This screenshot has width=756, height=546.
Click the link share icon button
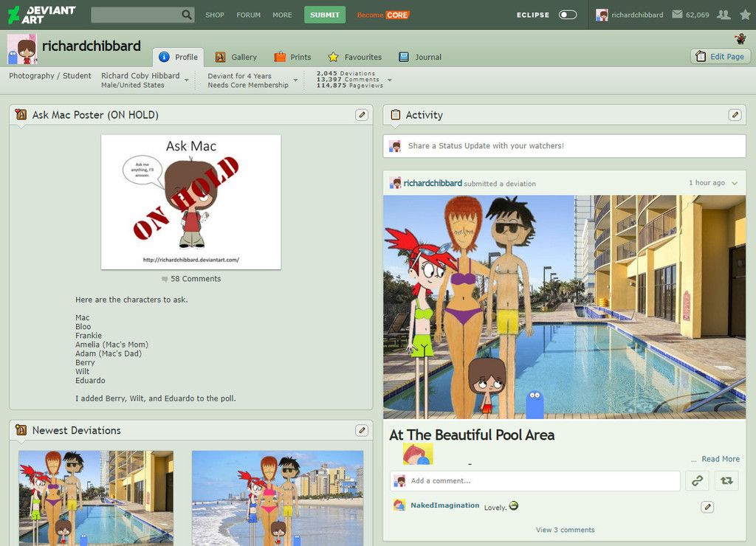[x=697, y=481]
